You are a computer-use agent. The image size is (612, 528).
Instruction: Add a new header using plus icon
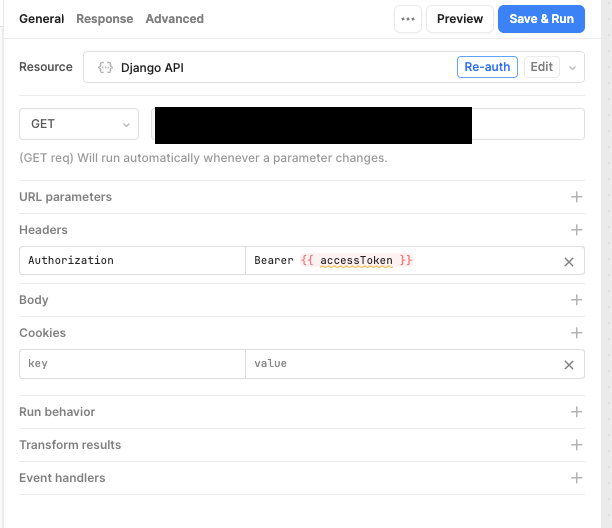point(576,230)
